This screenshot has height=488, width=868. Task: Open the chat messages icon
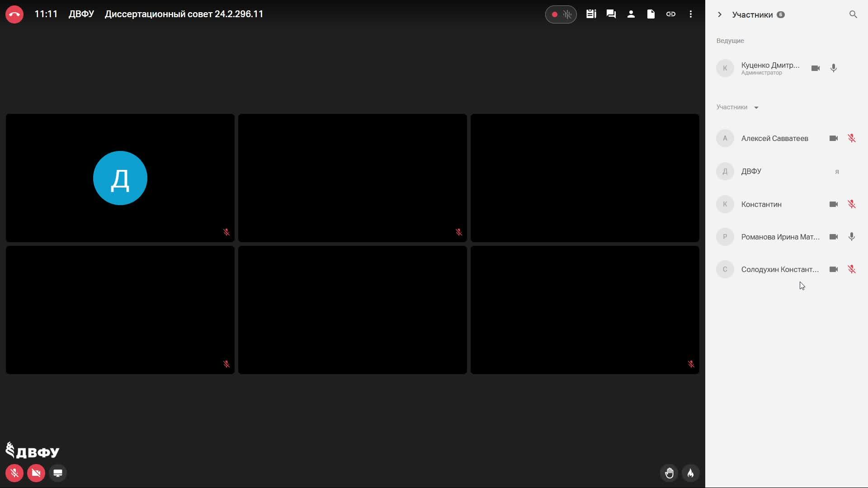click(611, 14)
